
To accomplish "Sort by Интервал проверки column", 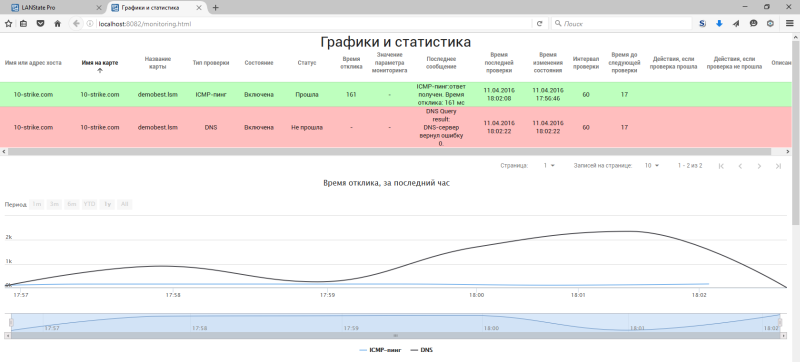I will (x=586, y=63).
